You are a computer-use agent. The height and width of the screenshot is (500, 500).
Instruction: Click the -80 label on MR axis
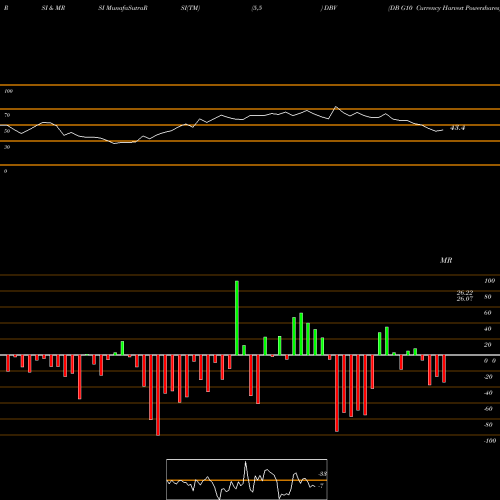tap(488, 425)
